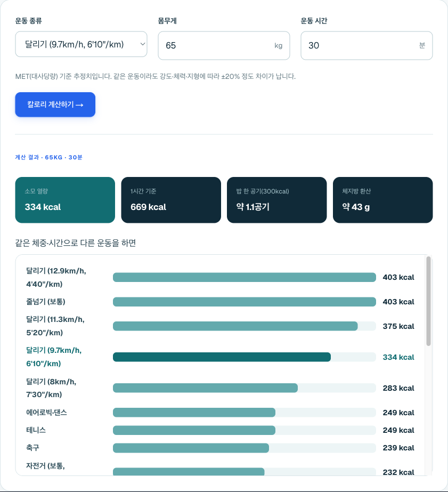Click the 403 kcal value for 줄넘기
The image size is (448, 492).
(398, 302)
